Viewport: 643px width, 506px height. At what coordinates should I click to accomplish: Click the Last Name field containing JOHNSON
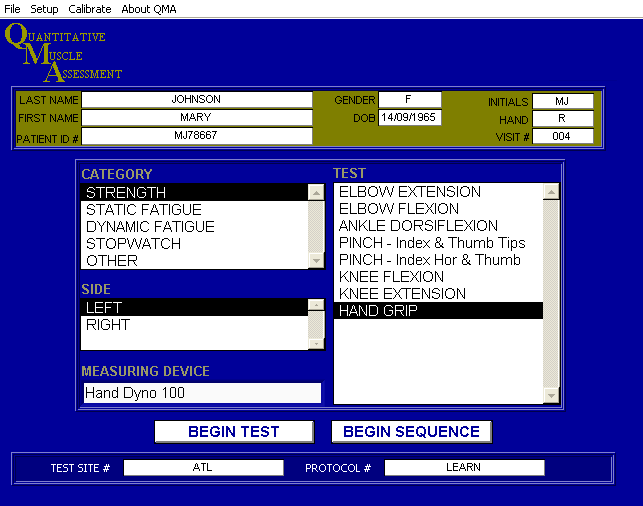[x=196, y=100]
